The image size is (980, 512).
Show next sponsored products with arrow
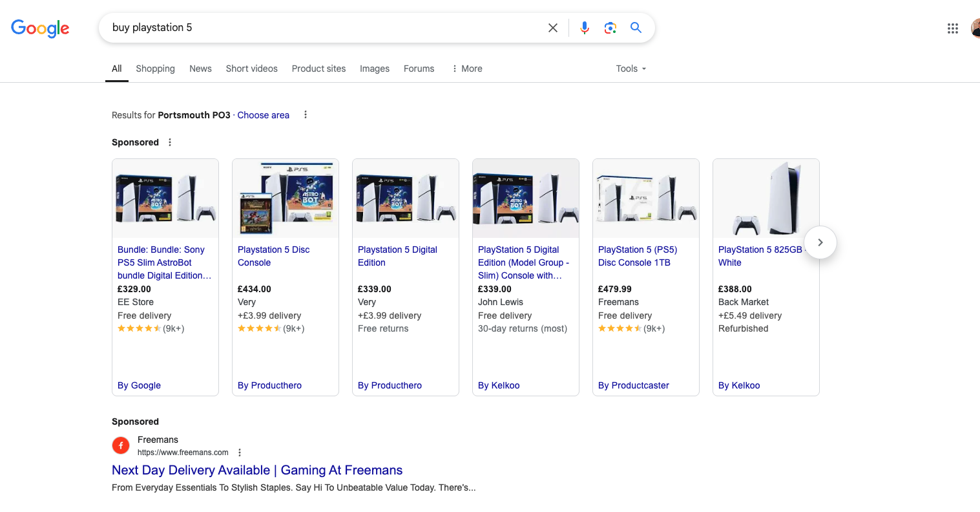click(820, 242)
